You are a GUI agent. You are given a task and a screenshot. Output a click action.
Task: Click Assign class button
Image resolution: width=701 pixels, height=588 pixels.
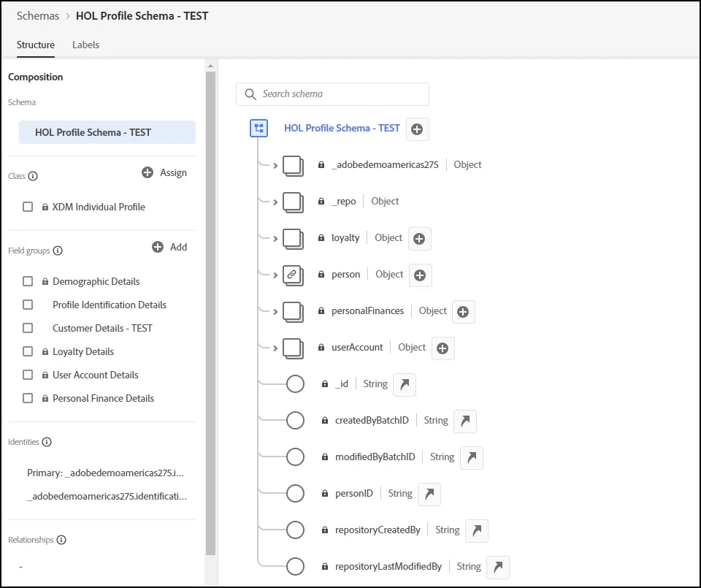coord(164,172)
